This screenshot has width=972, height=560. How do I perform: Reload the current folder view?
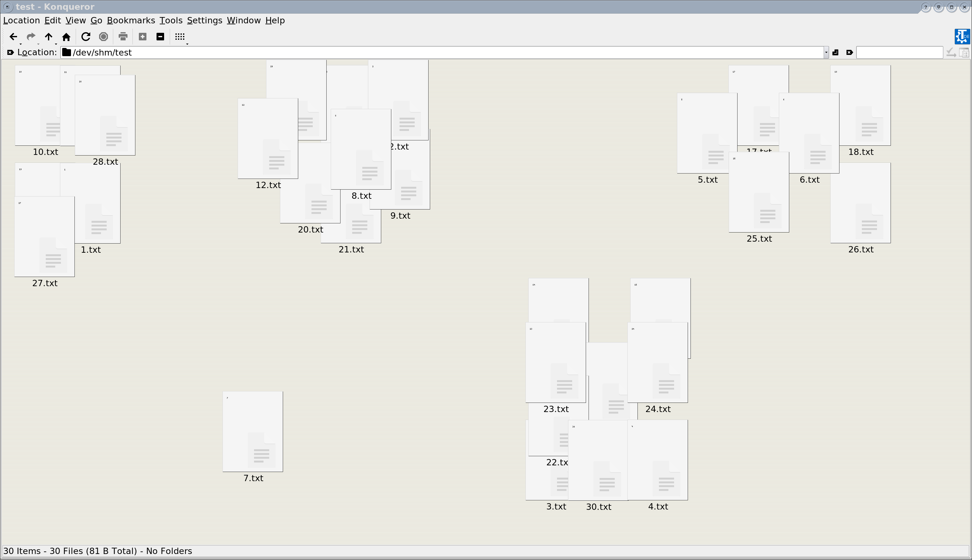pos(86,37)
